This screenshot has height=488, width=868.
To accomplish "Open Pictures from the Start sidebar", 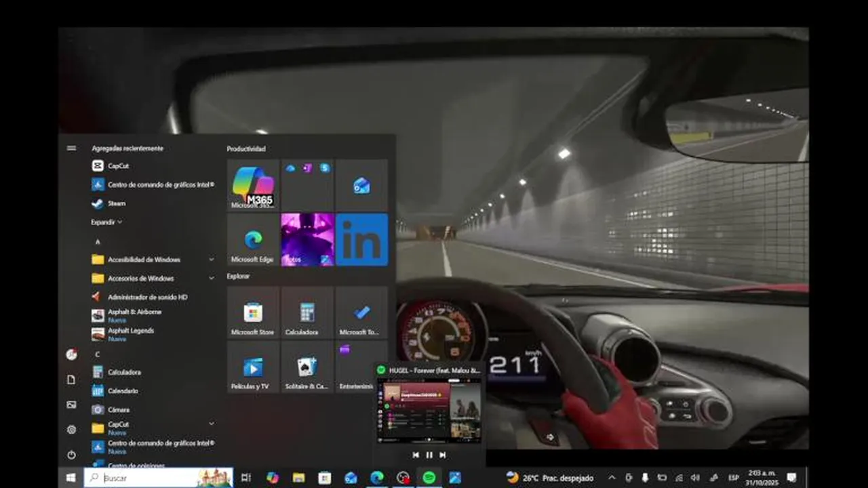I will pyautogui.click(x=71, y=405).
